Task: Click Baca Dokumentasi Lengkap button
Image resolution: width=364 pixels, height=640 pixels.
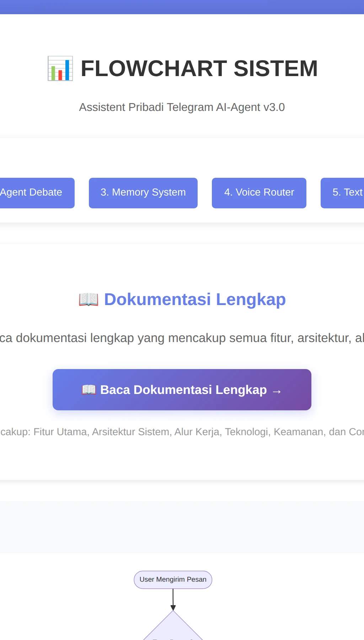Action: point(182,390)
